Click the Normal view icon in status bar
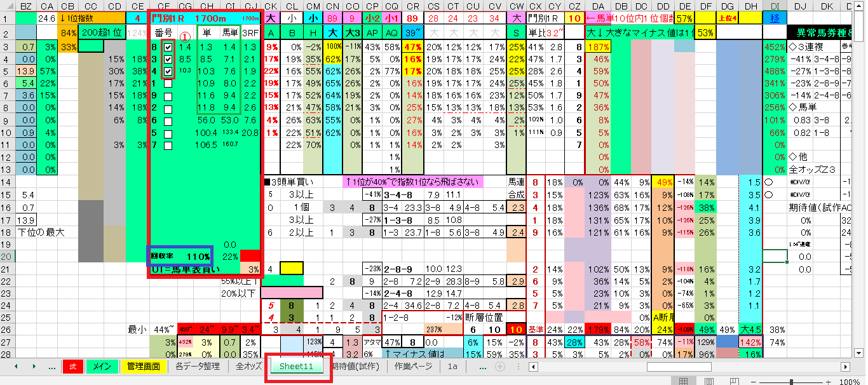This screenshot has height=385, width=868. tap(684, 381)
